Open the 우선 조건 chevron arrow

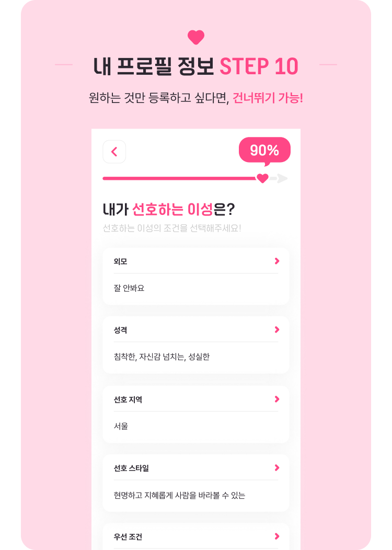point(277,536)
